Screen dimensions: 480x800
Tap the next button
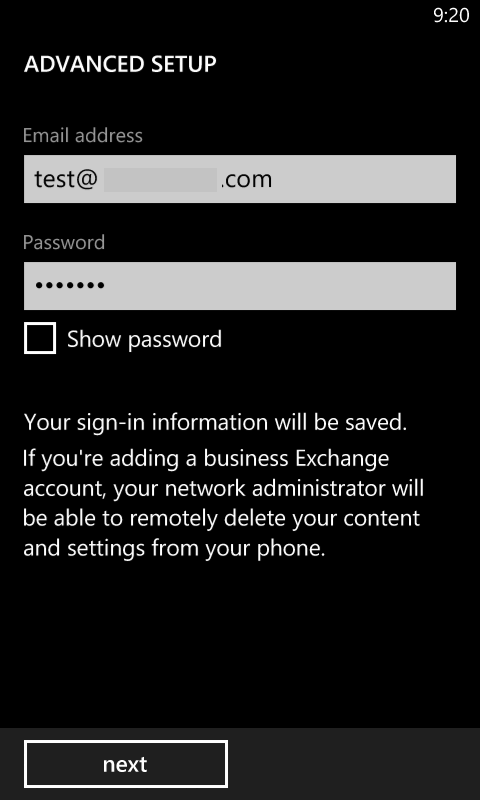[125, 764]
